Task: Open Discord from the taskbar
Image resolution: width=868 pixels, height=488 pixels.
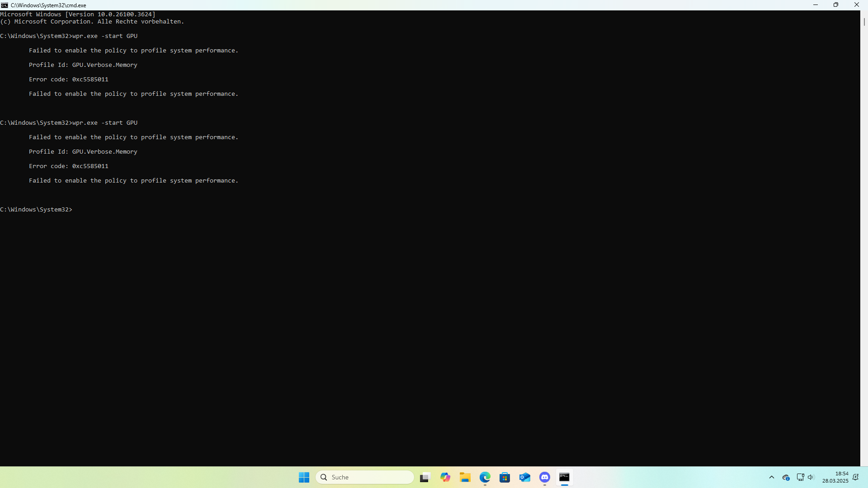Action: pyautogui.click(x=545, y=477)
